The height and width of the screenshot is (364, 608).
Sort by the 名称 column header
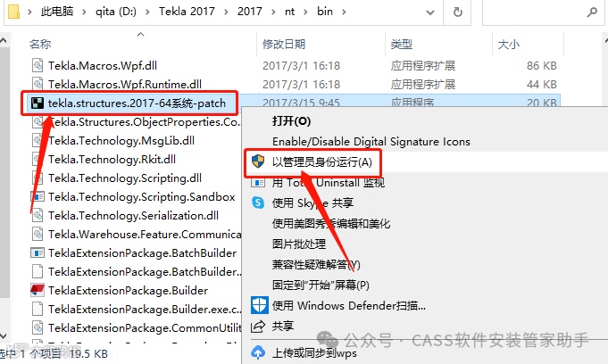click(40, 45)
